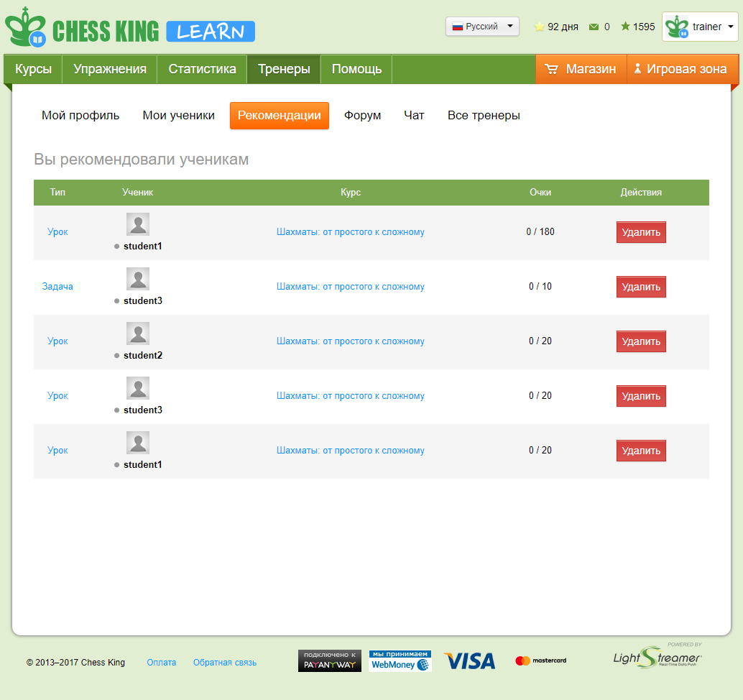Open the Курсы menu item
The width and height of the screenshot is (743, 700).
[33, 69]
